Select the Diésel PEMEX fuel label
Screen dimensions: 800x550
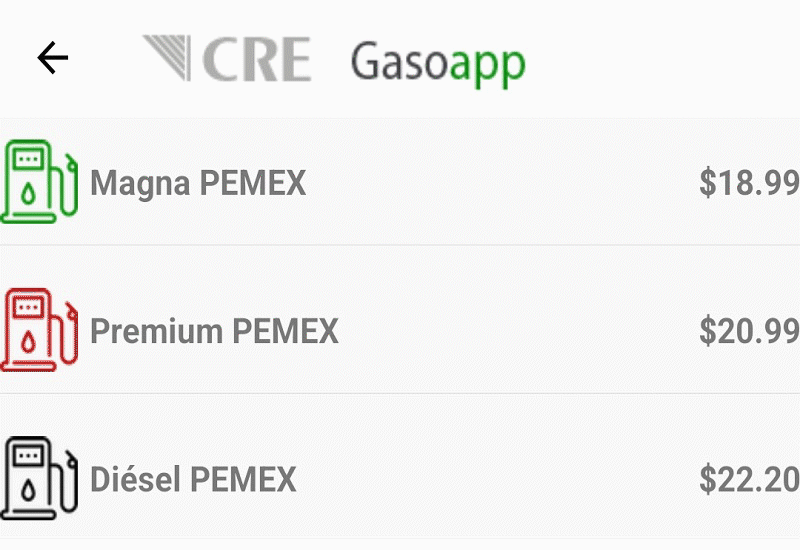pos(193,479)
